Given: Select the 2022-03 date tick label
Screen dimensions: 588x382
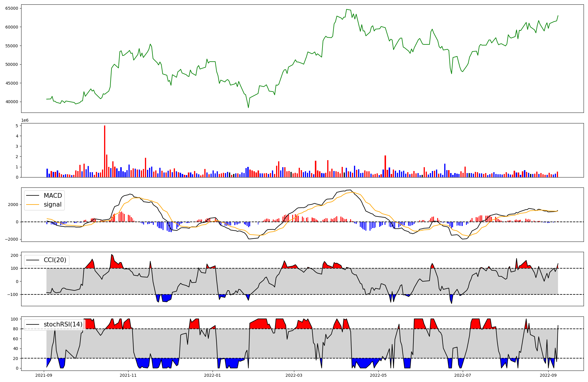Looking at the screenshot, I should pos(294,375).
